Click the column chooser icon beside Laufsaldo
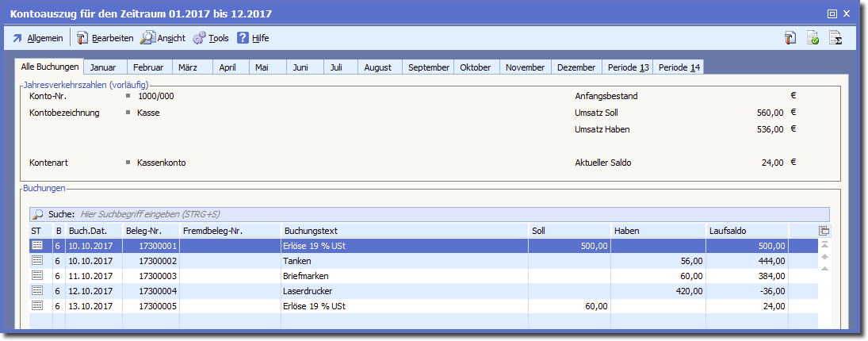The image size is (868, 341). [x=824, y=231]
